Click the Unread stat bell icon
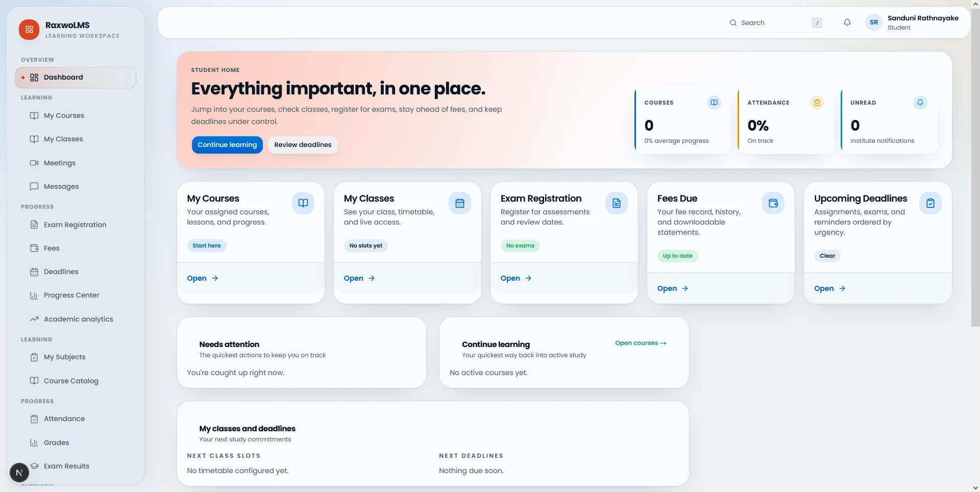The image size is (980, 492). click(x=920, y=103)
